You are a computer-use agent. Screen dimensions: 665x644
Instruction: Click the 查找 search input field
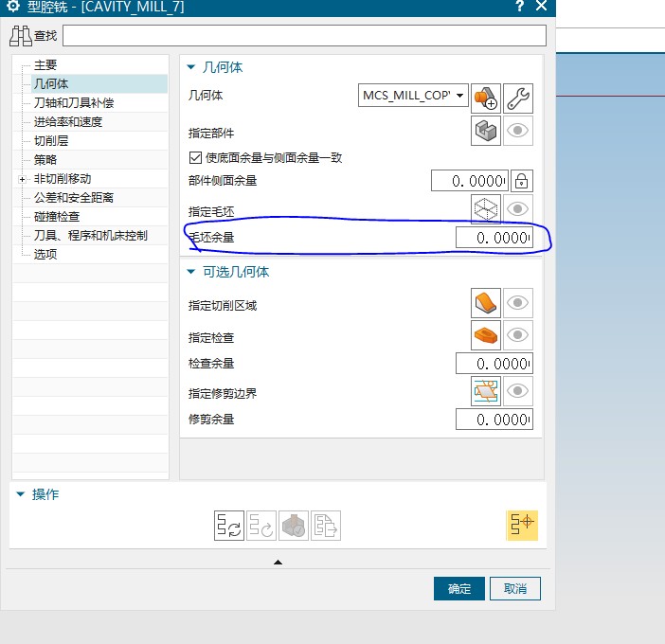pos(304,36)
